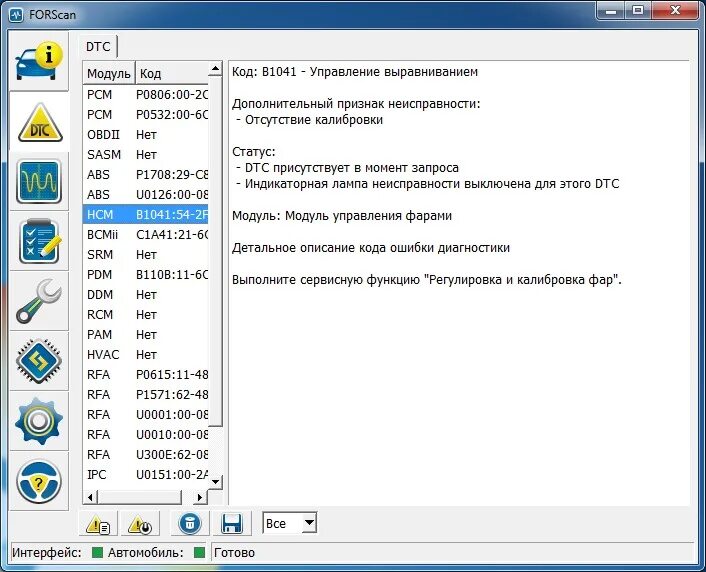The width and height of the screenshot is (706, 572).
Task: Select the BCMii C1A41:21 row
Action: point(146,234)
